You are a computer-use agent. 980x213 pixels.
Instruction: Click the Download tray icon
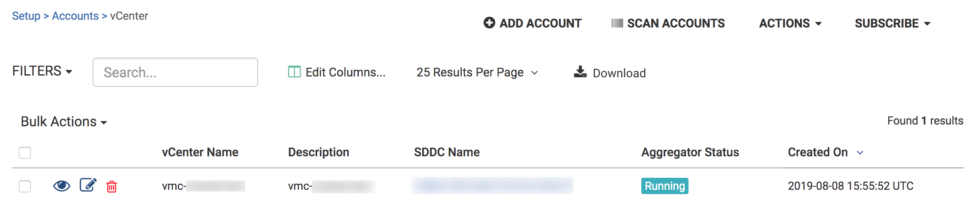coord(580,72)
